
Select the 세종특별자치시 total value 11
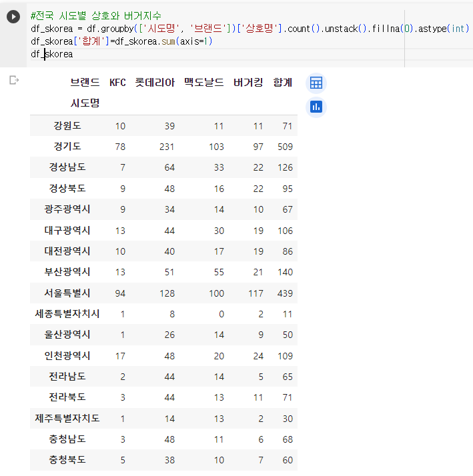click(288, 314)
